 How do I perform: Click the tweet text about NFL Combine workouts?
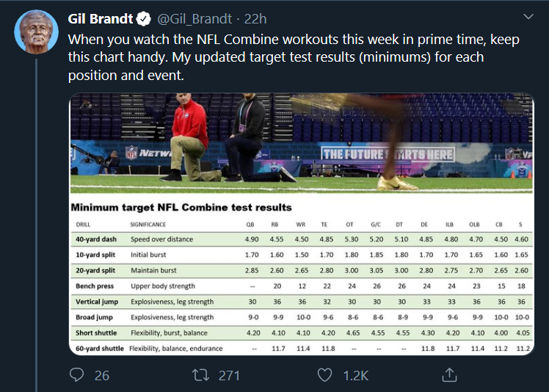[294, 57]
